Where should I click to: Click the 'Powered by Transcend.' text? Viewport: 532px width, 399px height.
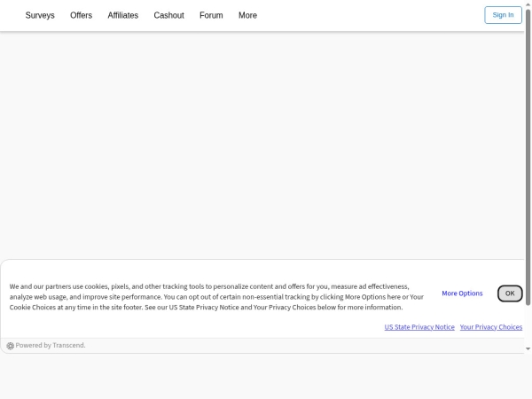(x=51, y=346)
